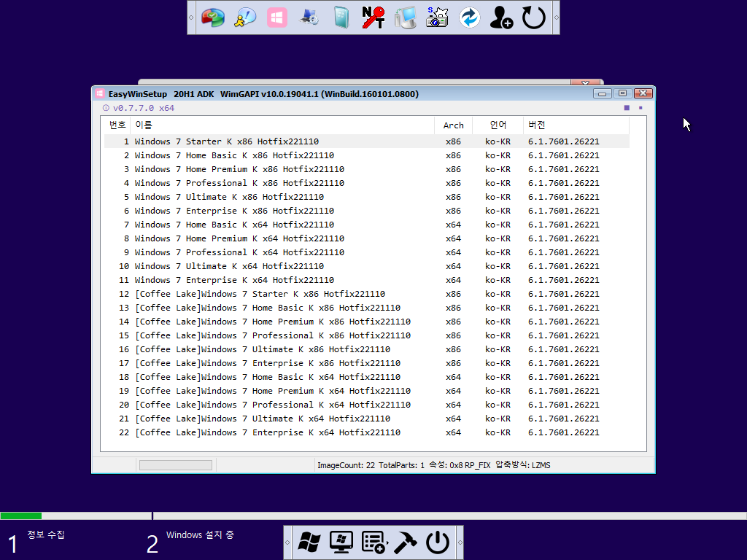The width and height of the screenshot is (747, 560).
Task: Click the Windows 설치 중 step label
Action: click(x=200, y=534)
